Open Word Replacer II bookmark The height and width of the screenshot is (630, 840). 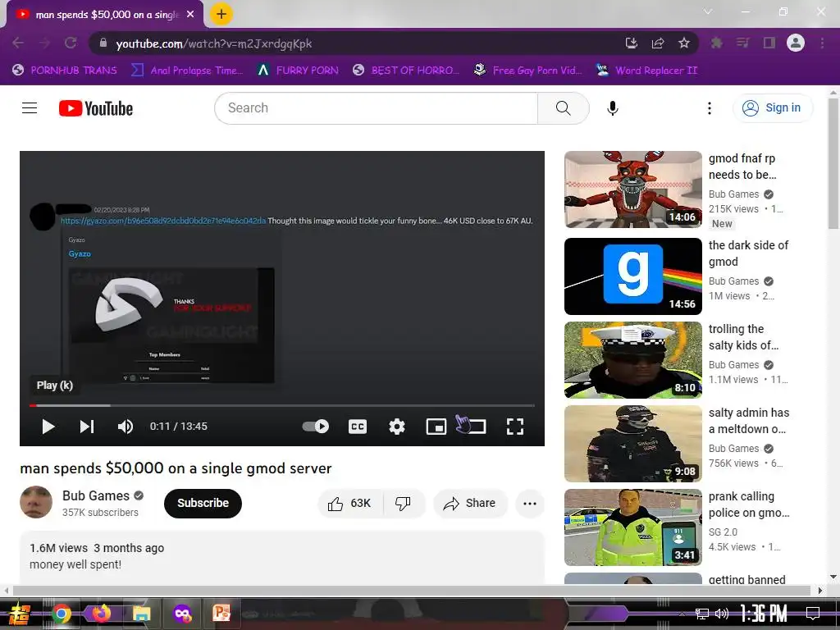[646, 71]
